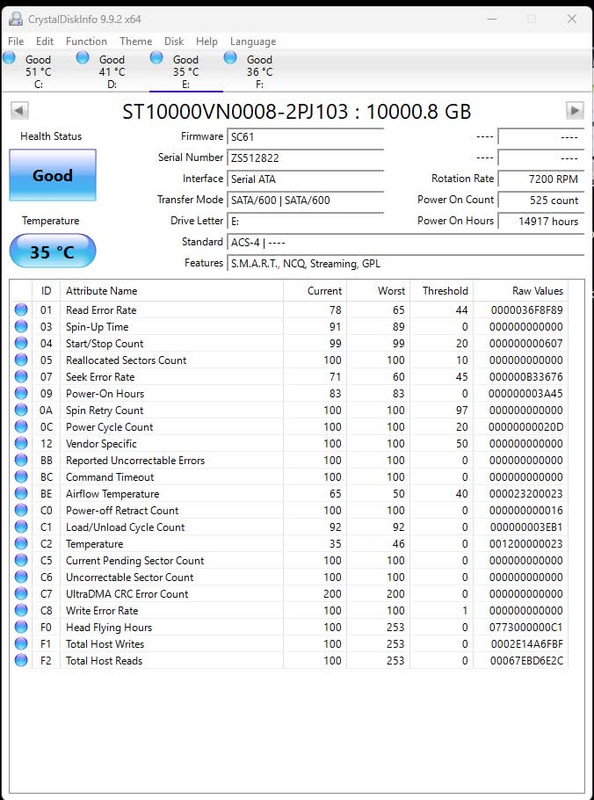Open the Help menu
Screen dimensions: 594x800
click(207, 41)
